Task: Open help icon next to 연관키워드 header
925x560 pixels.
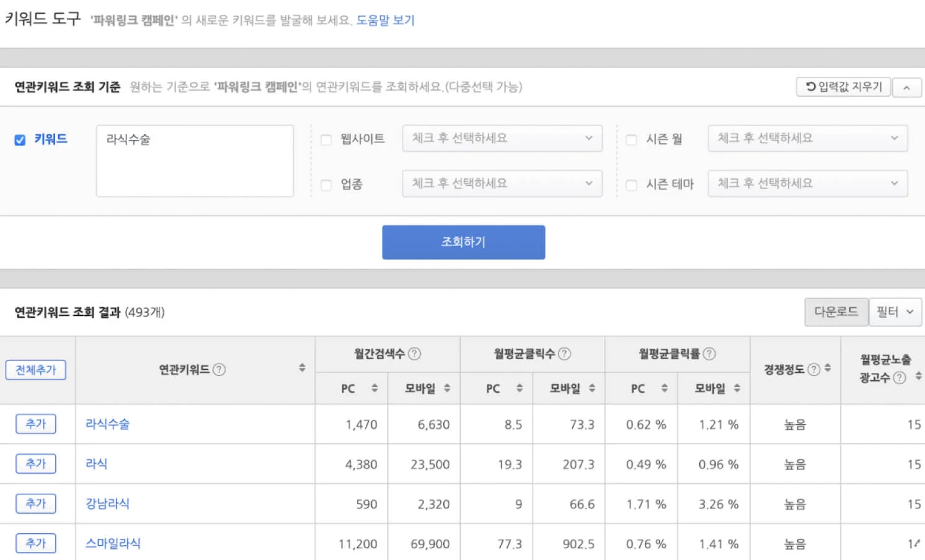Action: tap(219, 370)
